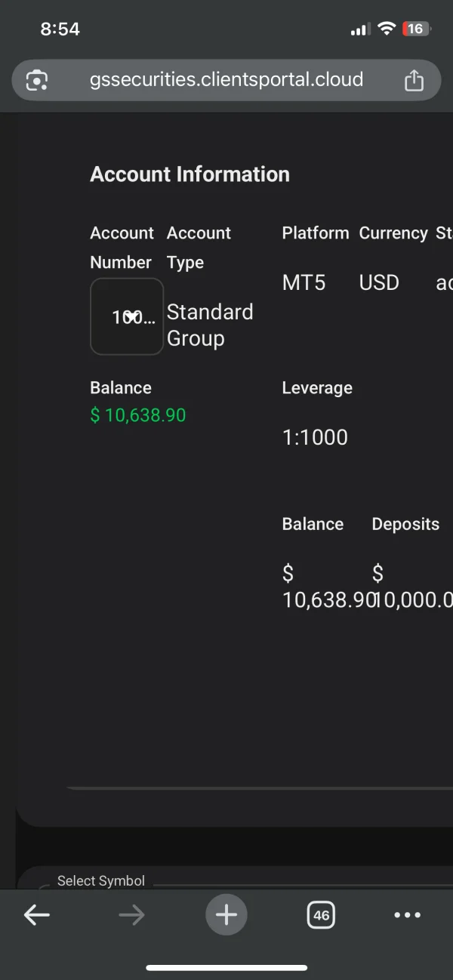Click the green $ 10,638.90 balance

[x=138, y=415]
